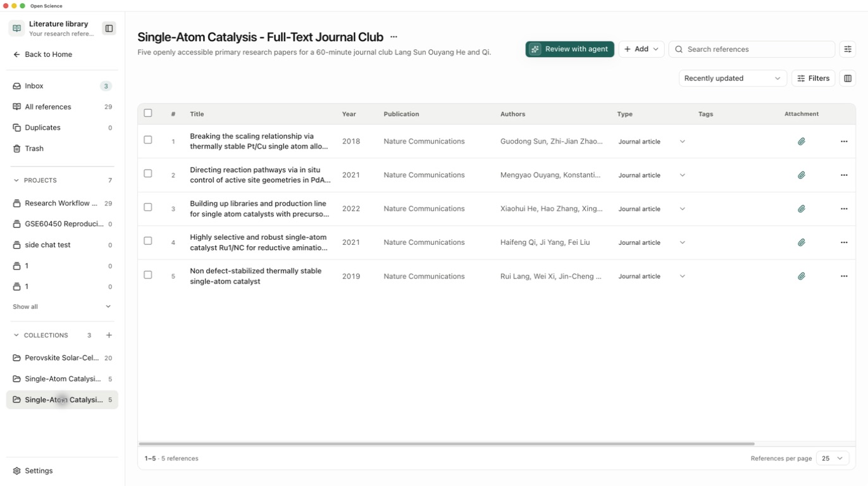Open the References per page dropdown
Image resolution: width=868 pixels, height=486 pixels.
click(x=833, y=458)
